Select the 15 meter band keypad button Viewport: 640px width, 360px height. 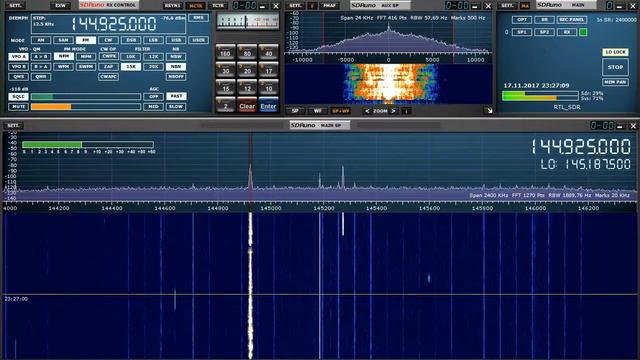tap(225, 87)
